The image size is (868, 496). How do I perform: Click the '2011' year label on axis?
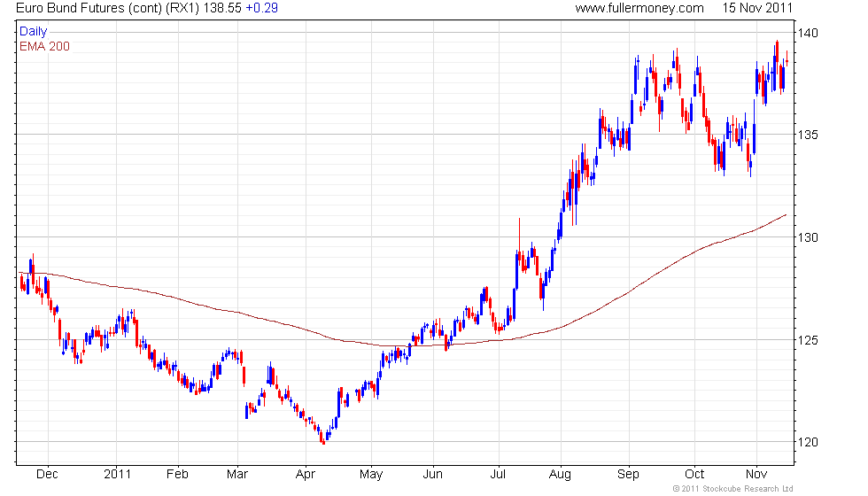[117, 475]
